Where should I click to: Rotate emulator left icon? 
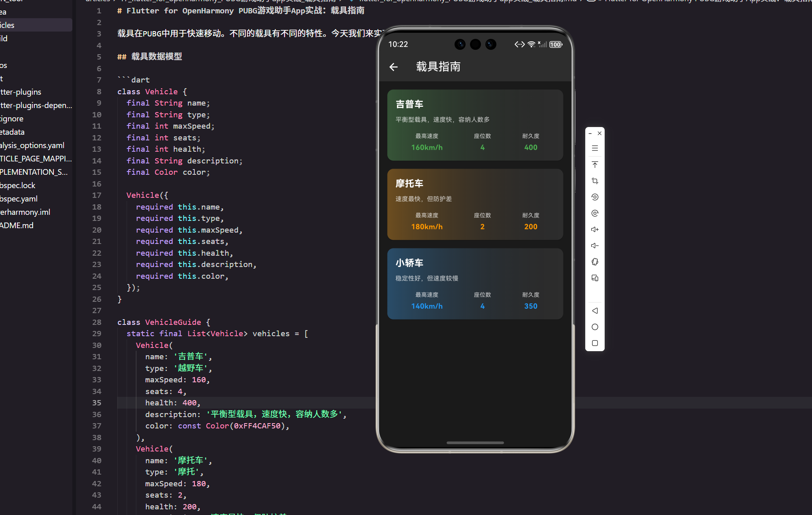pyautogui.click(x=595, y=197)
